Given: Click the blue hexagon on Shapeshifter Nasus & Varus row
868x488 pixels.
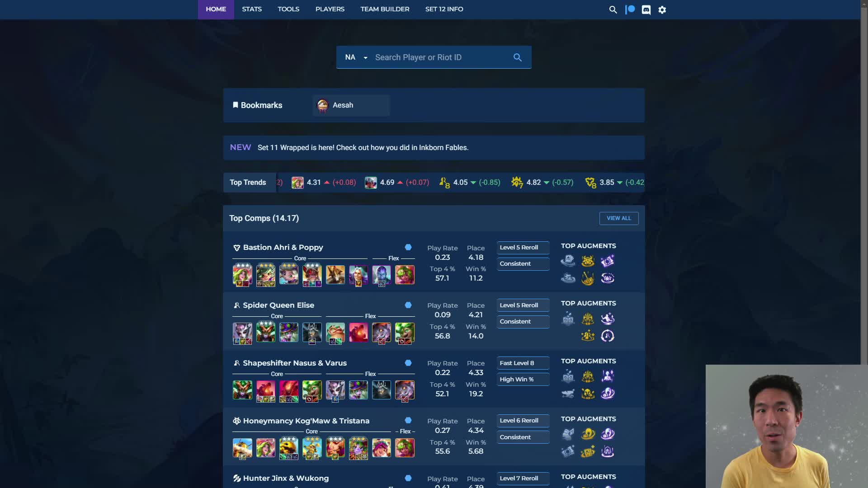Looking at the screenshot, I should coord(408,363).
